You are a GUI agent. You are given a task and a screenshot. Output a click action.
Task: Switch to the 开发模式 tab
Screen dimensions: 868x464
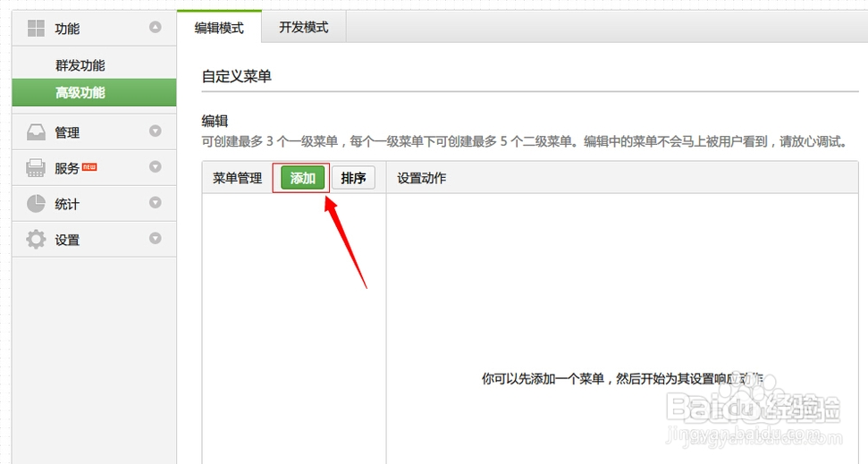(x=304, y=27)
